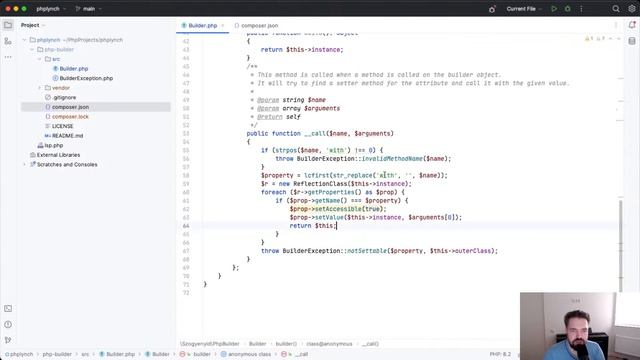Open the Project view options dropdown
Image resolution: width=640 pixels, height=360 pixels.
coord(44,25)
